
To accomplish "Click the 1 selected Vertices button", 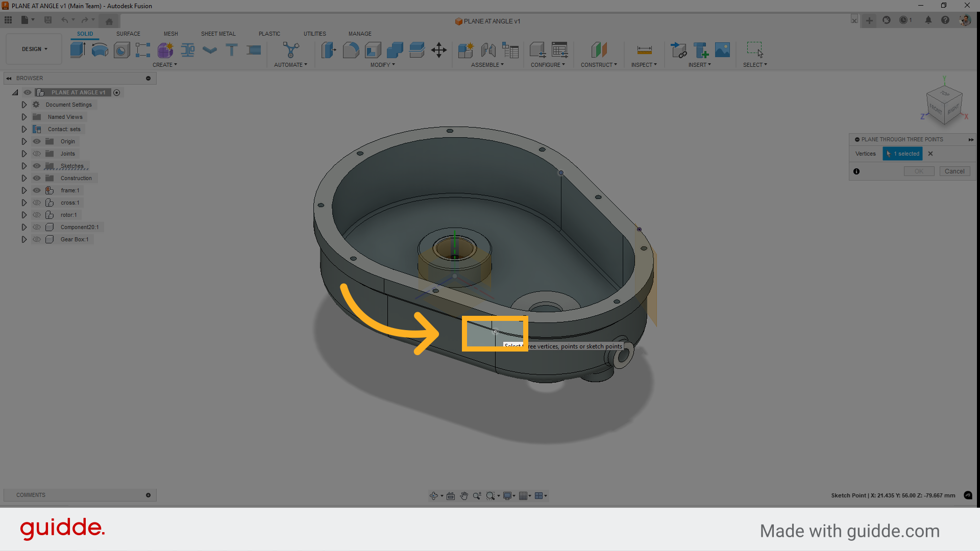I will tap(902, 154).
